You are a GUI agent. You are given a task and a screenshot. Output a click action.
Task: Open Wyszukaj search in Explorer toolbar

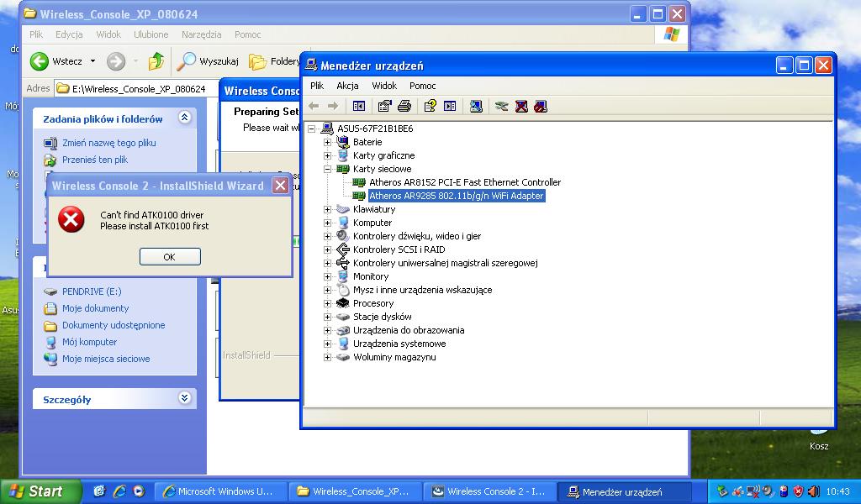click(208, 61)
